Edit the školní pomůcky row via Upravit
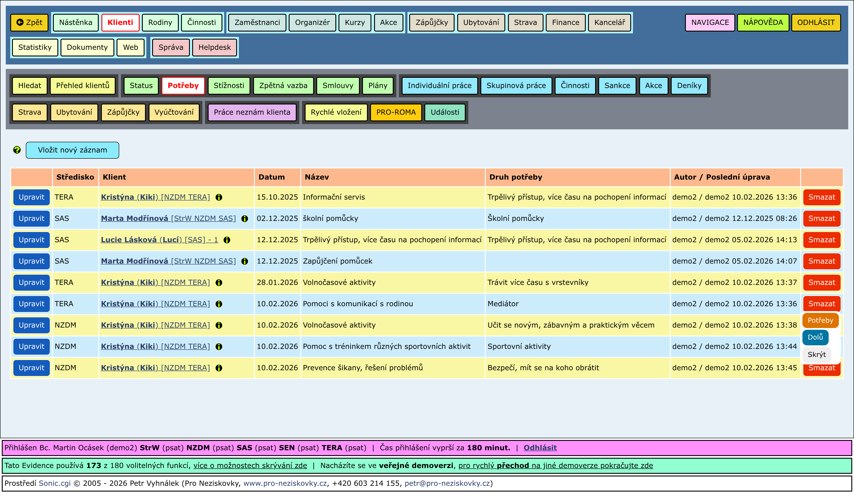Viewport: 854px width, 504px height. pos(31,218)
